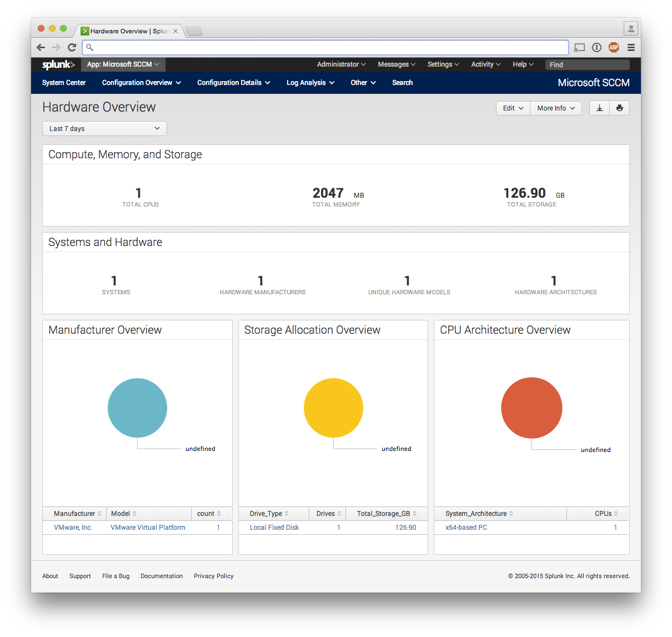This screenshot has height=637, width=672.
Task: Sort by Total_Storage_GB column
Action: 415,514
